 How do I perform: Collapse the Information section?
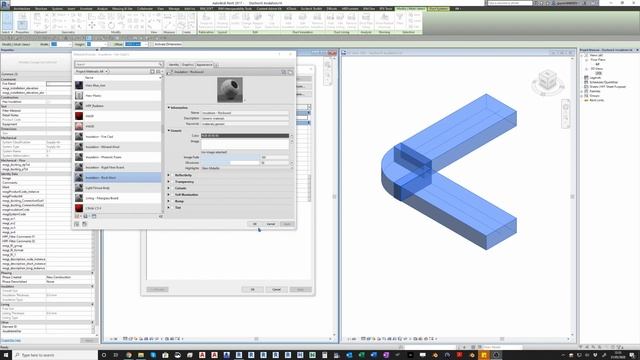(169, 108)
